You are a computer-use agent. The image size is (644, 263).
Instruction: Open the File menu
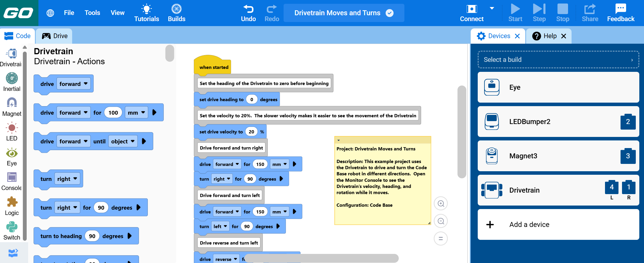click(x=69, y=13)
